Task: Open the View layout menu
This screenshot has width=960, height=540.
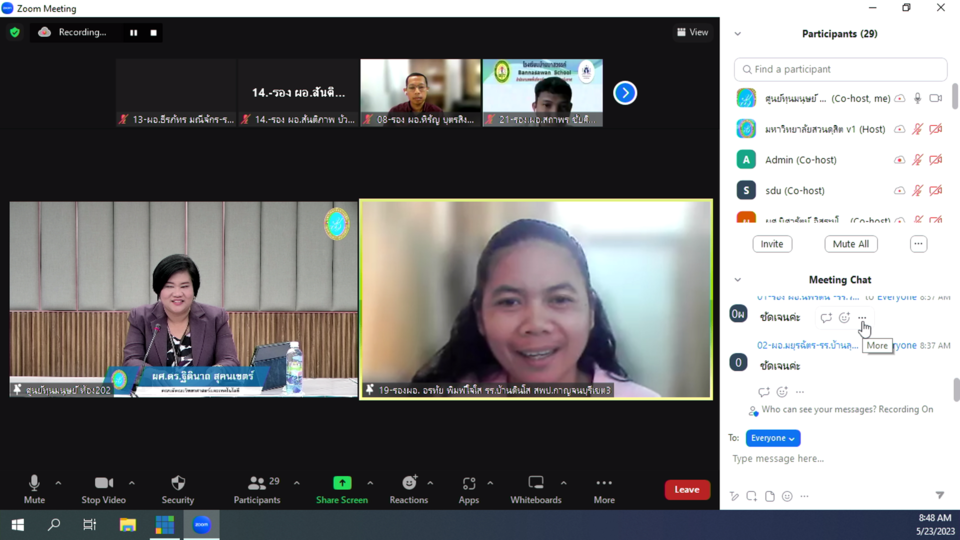Action: click(692, 32)
